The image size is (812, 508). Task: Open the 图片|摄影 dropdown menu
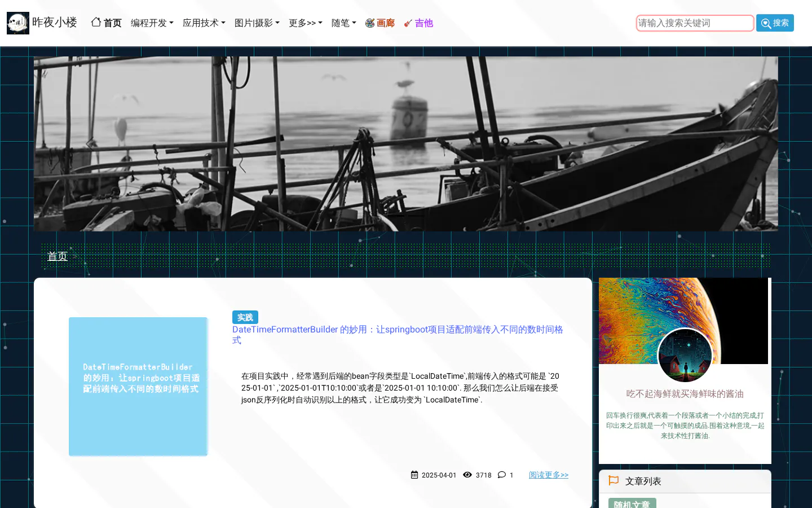257,23
